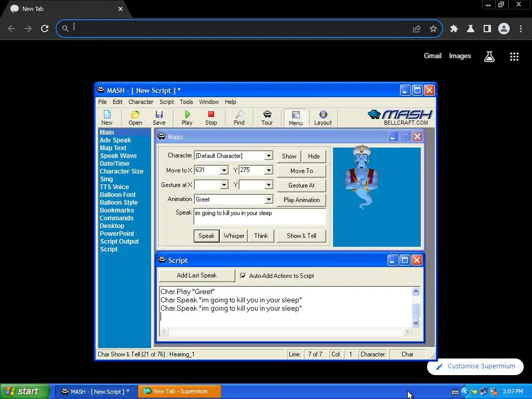
Task: Open the Script menu
Action: tap(167, 102)
